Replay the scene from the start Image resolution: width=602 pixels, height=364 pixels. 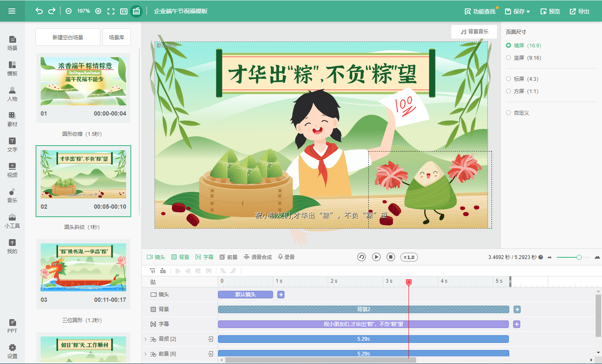point(362,257)
